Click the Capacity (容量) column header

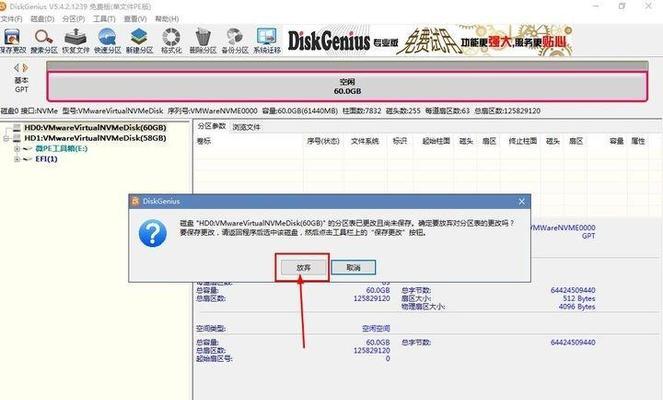(x=616, y=141)
